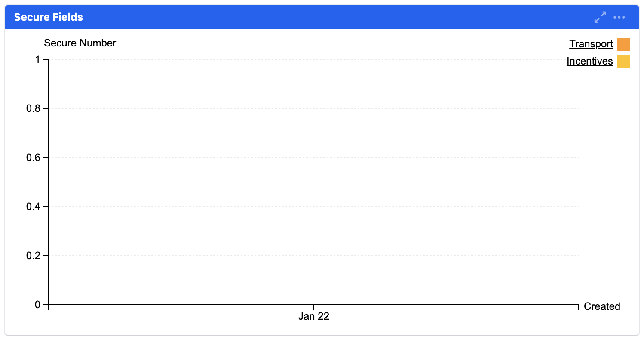644x340 pixels.
Task: Toggle the Incentives series visibility
Action: 589,61
